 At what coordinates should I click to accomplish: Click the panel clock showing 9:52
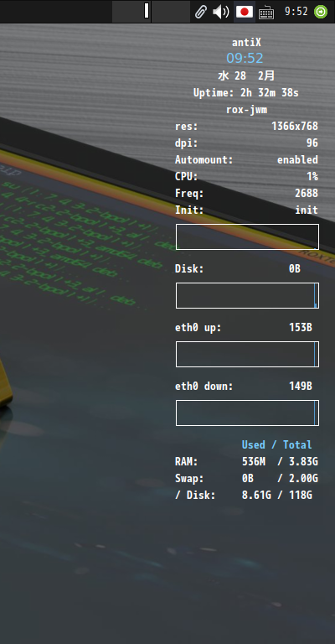click(296, 12)
